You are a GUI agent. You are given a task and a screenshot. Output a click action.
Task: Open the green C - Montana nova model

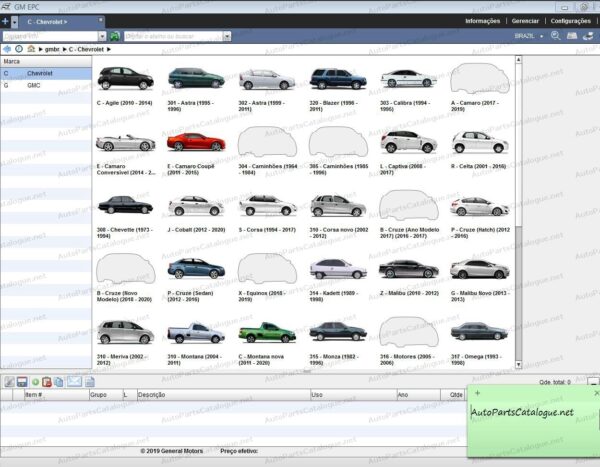pos(267,332)
